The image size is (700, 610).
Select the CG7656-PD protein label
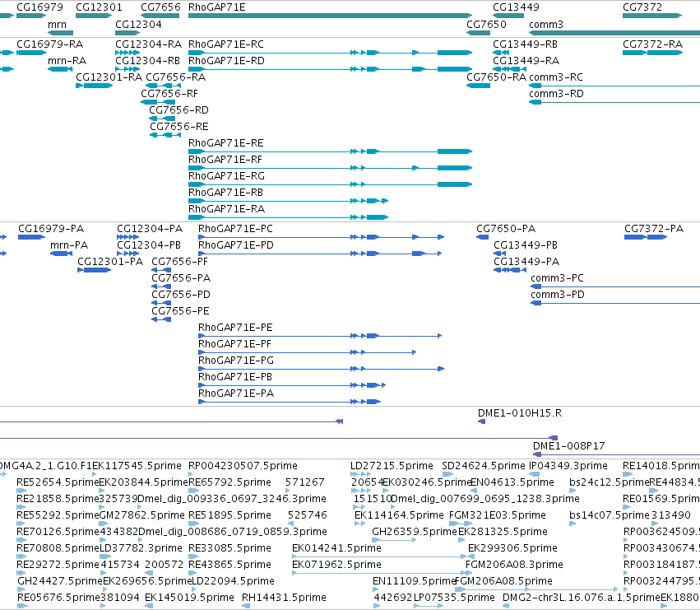pyautogui.click(x=181, y=295)
